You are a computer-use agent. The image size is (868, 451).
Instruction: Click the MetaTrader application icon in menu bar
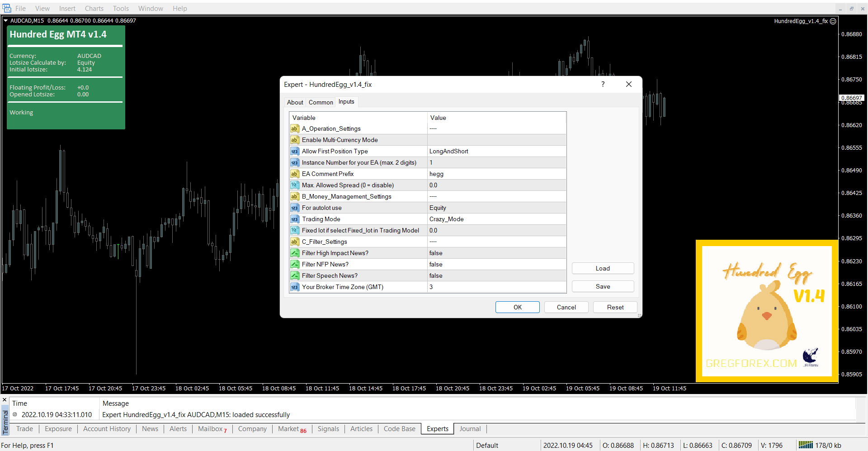pyautogui.click(x=7, y=8)
